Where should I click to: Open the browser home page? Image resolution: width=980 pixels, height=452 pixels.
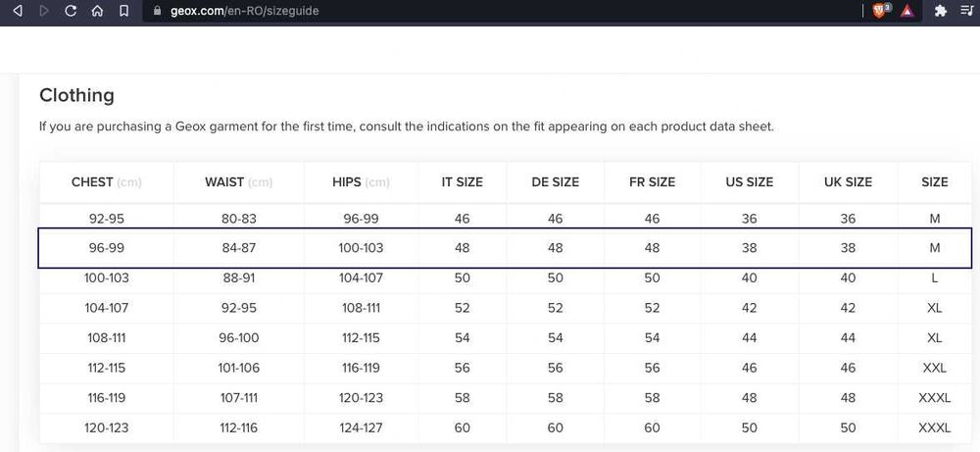[x=96, y=11]
